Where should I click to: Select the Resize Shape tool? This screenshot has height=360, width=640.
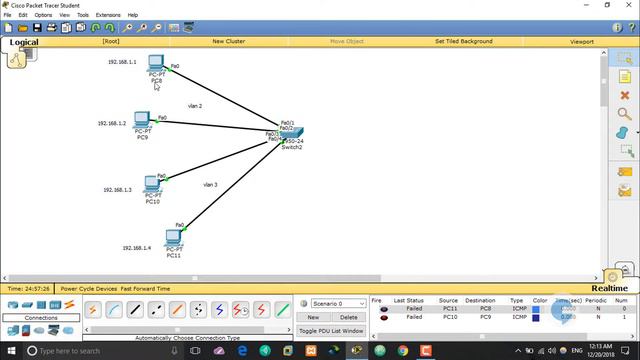click(626, 151)
